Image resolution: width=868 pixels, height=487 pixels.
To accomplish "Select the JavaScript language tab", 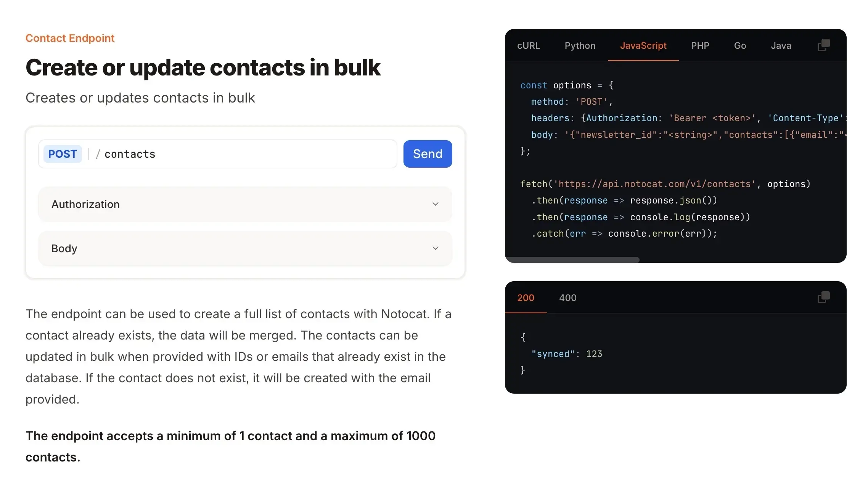I will click(643, 45).
